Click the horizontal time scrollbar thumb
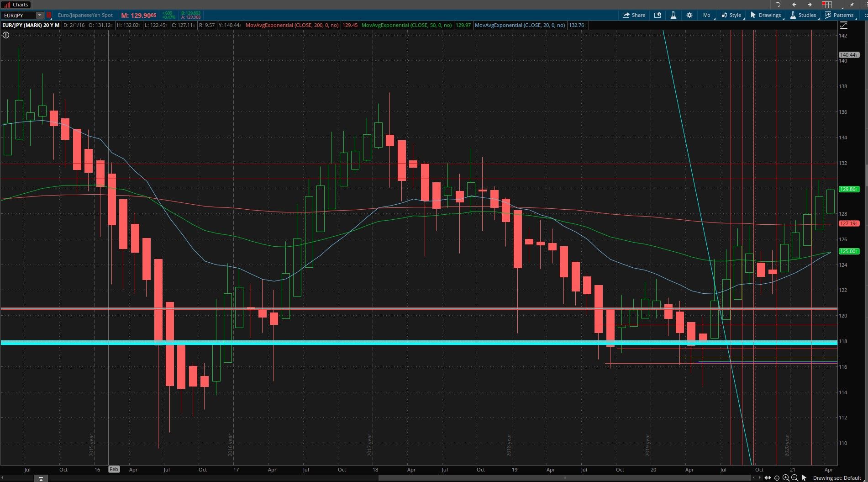 (565, 477)
